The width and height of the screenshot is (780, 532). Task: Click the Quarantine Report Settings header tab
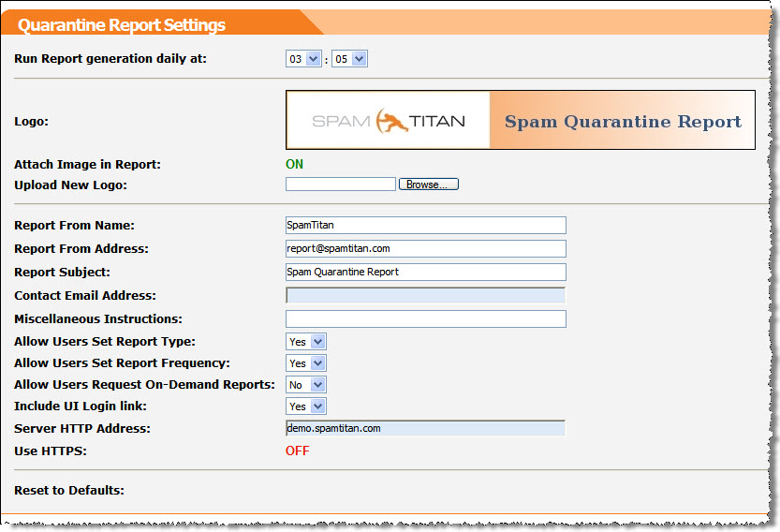point(122,25)
